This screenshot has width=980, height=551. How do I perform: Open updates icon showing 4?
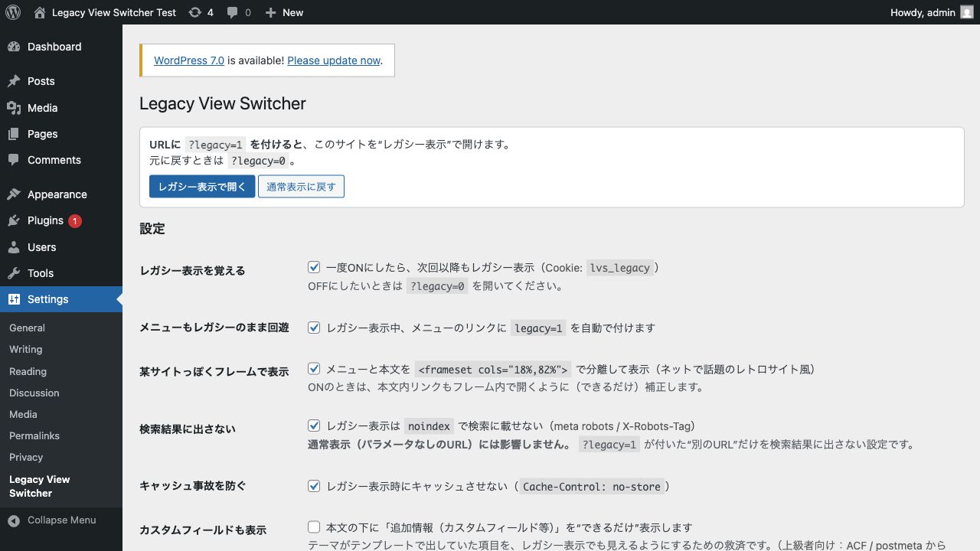(x=195, y=12)
